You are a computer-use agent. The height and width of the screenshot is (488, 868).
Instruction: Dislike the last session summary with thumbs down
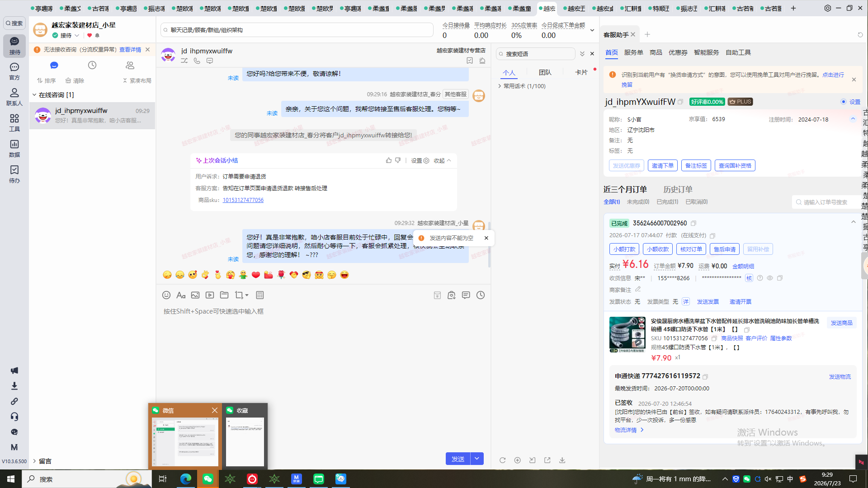(398, 160)
